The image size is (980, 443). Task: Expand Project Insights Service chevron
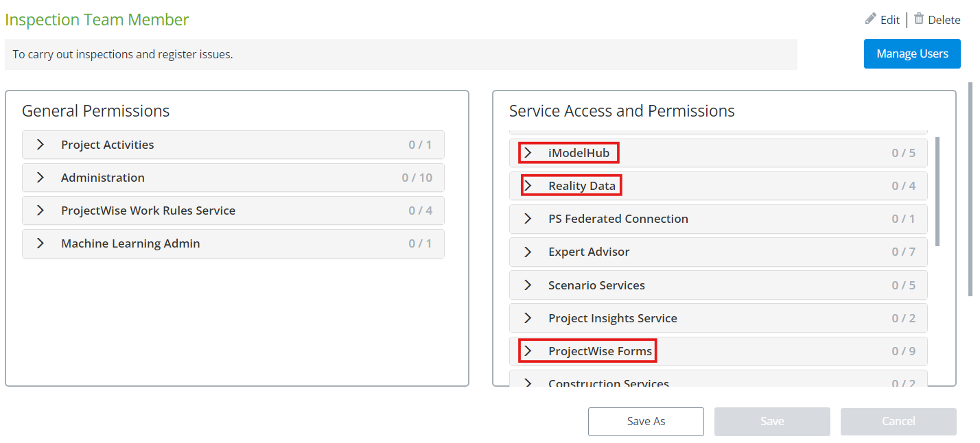tap(528, 318)
